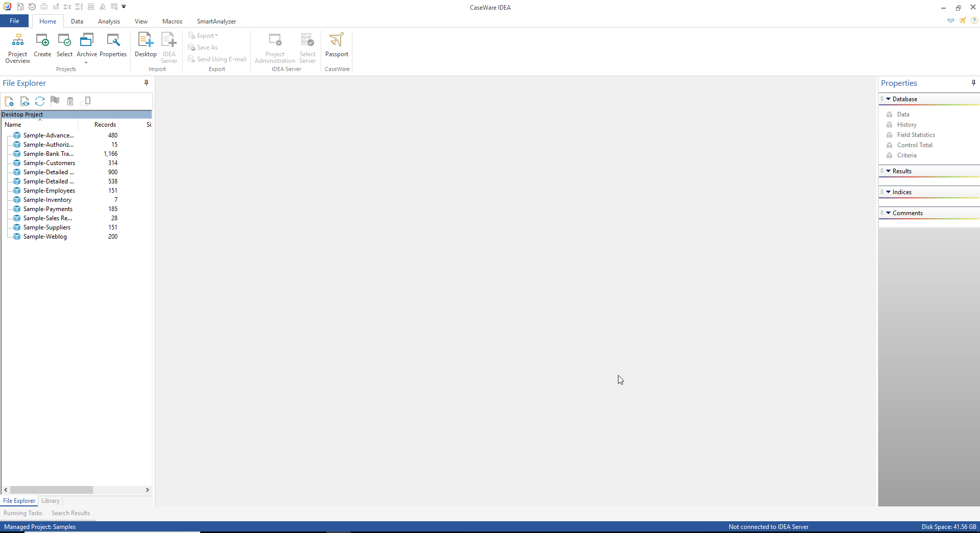Click the Data link in Properties
This screenshot has height=533, width=980.
903,114
